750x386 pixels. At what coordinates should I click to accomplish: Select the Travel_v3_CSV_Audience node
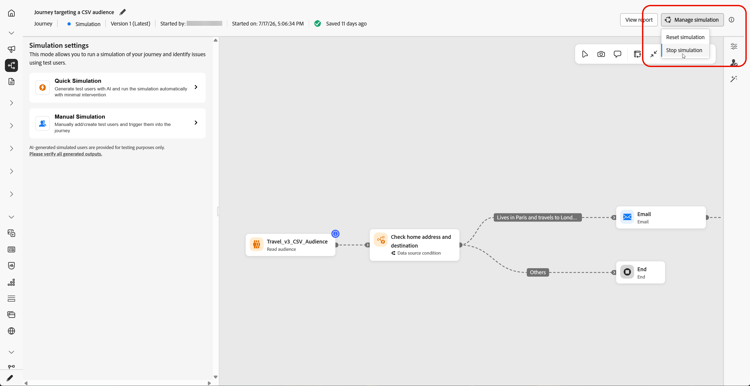290,245
